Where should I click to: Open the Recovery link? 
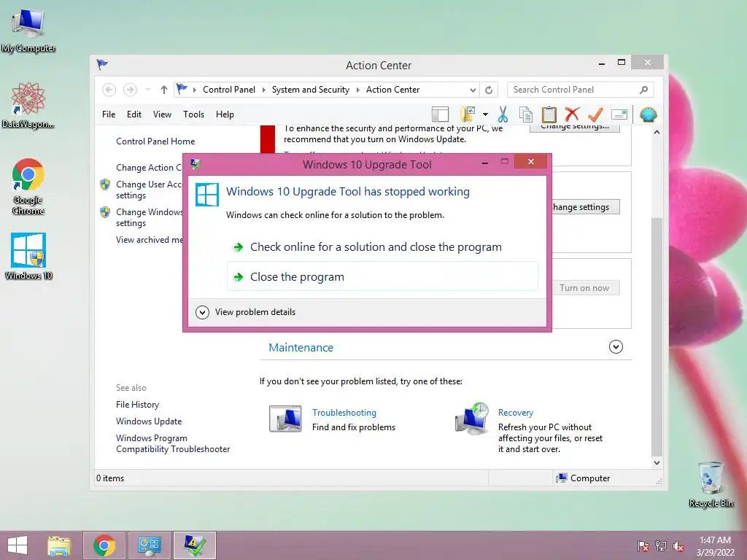pos(516,413)
